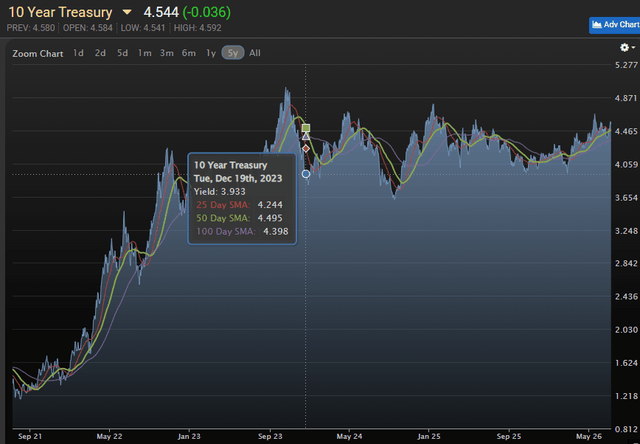Click the blue circle yield marker

(306, 174)
